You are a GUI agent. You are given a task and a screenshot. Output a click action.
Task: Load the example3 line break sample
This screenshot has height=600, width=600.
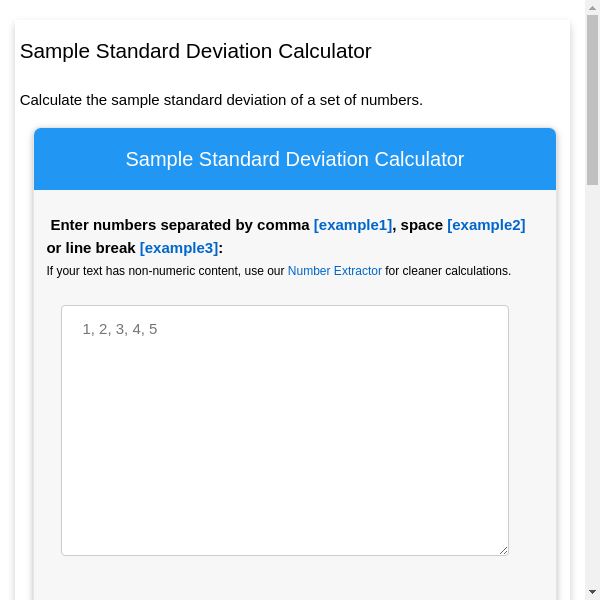click(178, 248)
